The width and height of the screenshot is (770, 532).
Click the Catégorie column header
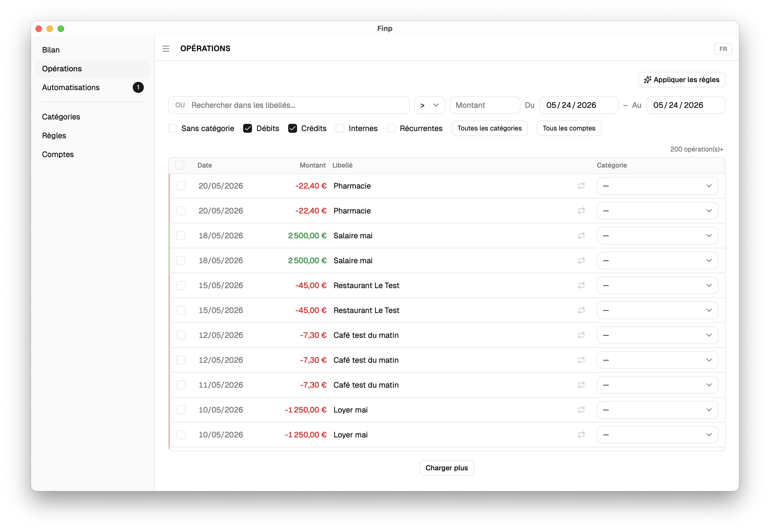(x=612, y=165)
